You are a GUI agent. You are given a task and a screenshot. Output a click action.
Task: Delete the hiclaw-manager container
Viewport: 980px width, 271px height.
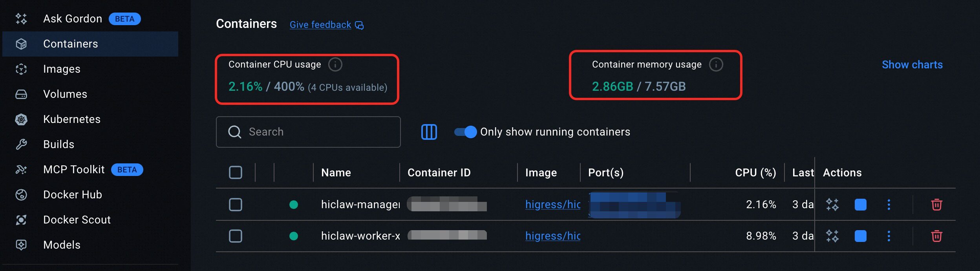coord(936,205)
